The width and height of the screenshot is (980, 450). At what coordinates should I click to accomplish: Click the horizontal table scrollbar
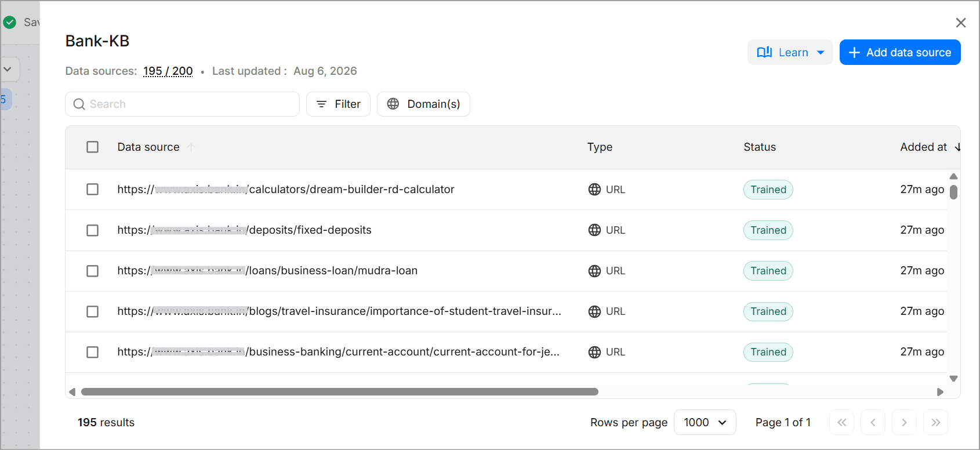(x=340, y=392)
